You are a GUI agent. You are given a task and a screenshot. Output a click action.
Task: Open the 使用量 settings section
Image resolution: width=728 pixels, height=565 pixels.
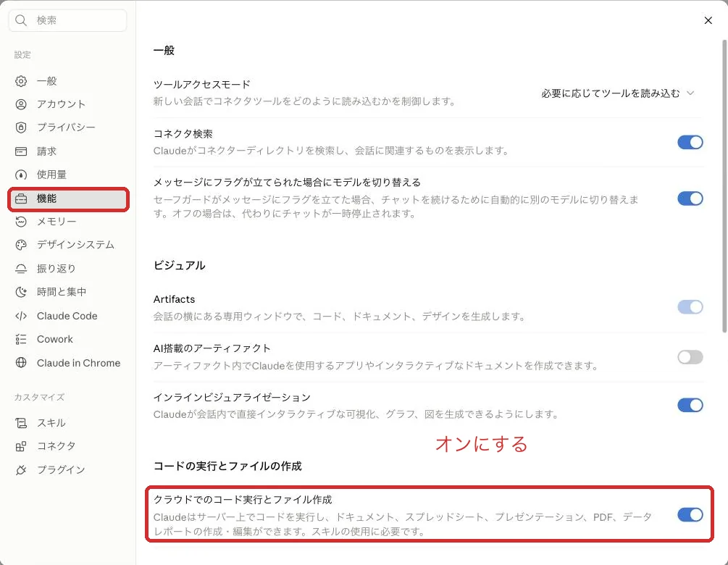68,175
